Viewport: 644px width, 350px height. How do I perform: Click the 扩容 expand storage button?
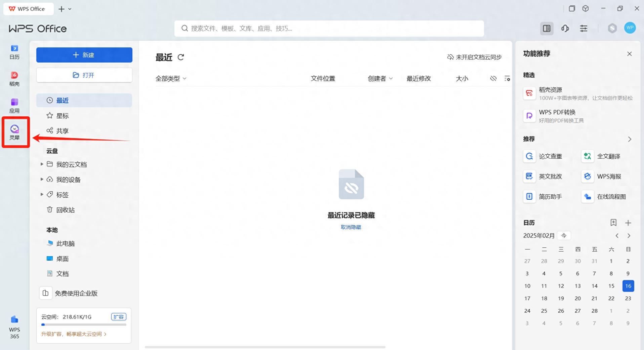pyautogui.click(x=119, y=317)
